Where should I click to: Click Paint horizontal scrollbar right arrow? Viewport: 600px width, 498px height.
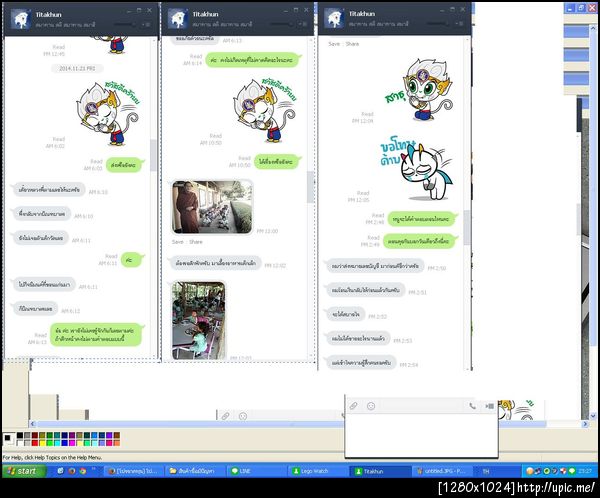point(585,424)
